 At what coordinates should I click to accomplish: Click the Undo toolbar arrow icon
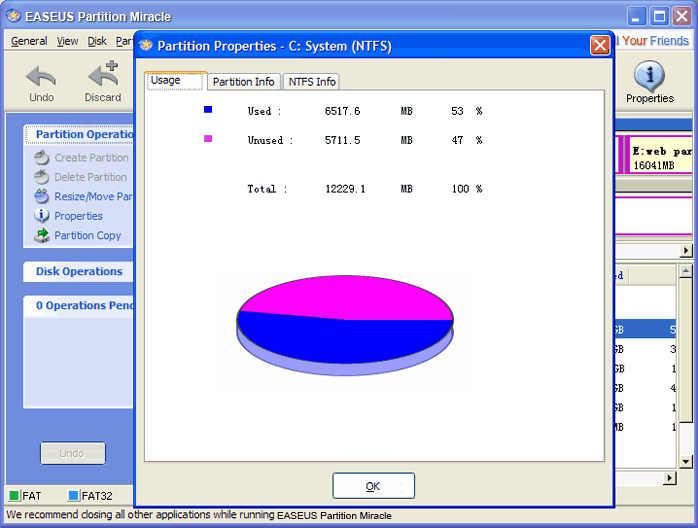(x=41, y=75)
